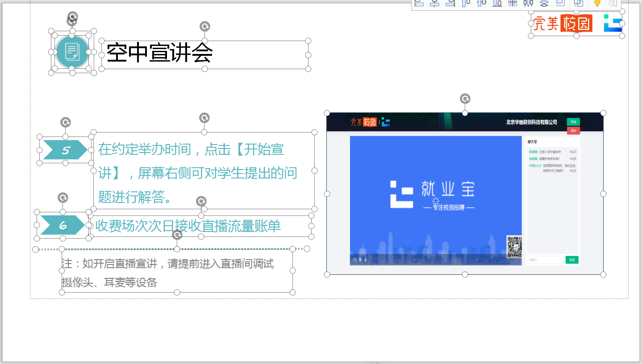Click the text 收费场次次日接收直播流量账单

188,226
